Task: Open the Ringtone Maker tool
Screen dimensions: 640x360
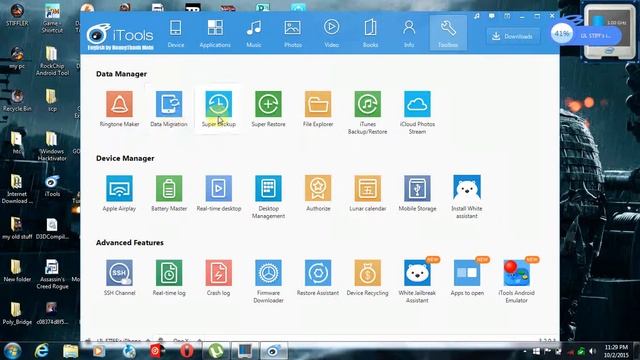Action: point(119,104)
